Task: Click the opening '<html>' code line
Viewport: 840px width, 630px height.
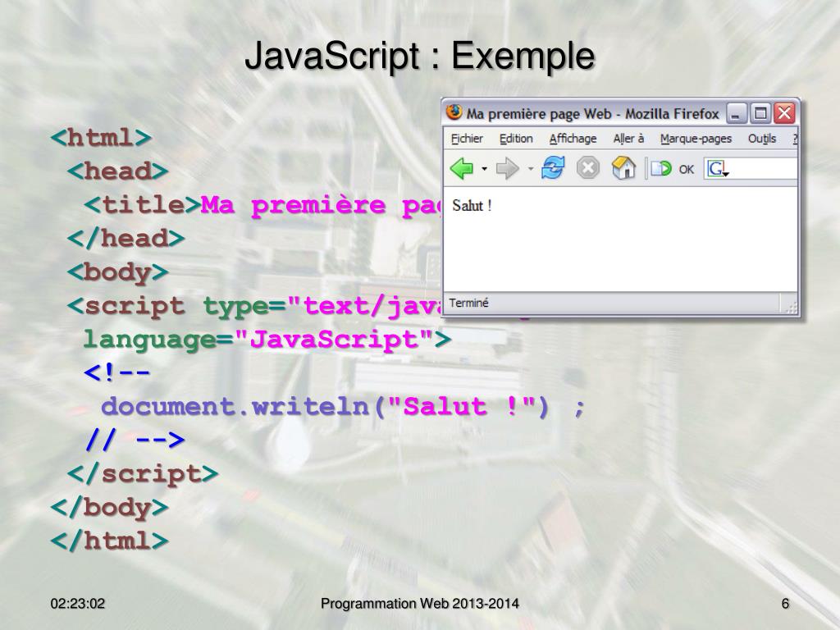Action: click(101, 138)
